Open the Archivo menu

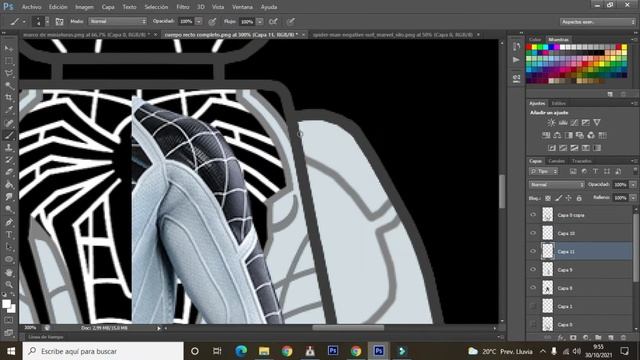click(31, 7)
